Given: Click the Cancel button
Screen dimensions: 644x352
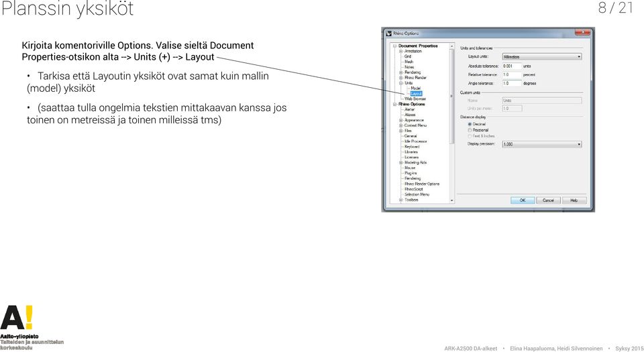Looking at the screenshot, I should [x=548, y=200].
